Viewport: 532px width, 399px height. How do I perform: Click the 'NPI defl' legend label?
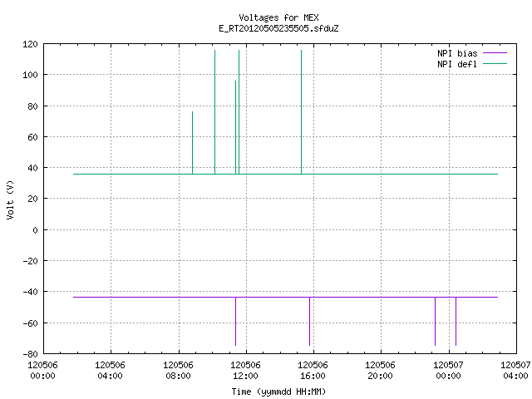pyautogui.click(x=457, y=64)
